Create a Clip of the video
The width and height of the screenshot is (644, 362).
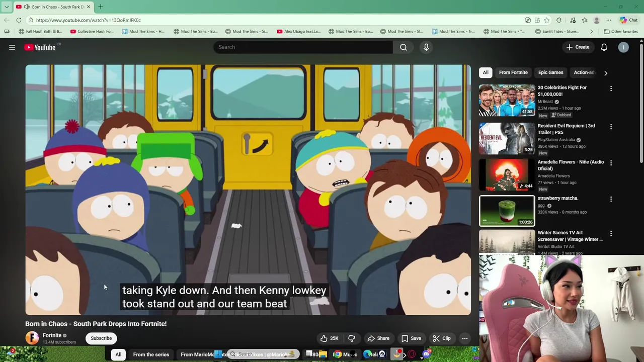pos(442,338)
